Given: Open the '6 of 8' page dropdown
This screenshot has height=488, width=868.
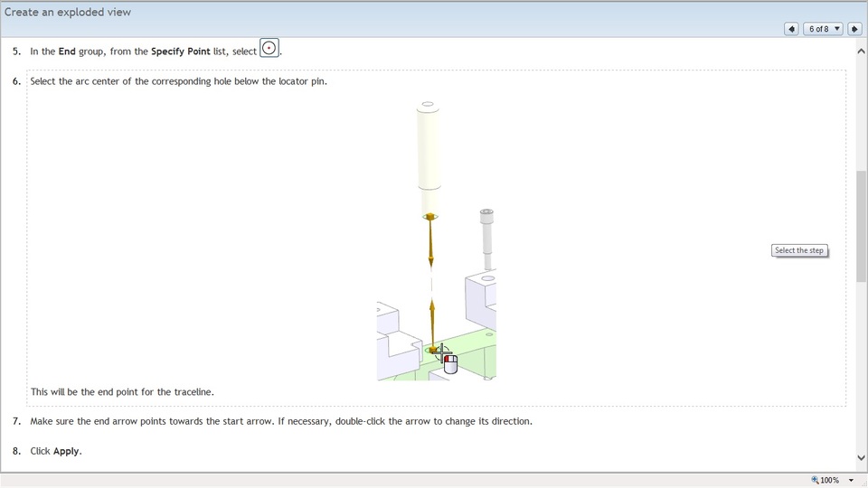Looking at the screenshot, I should click(x=823, y=29).
